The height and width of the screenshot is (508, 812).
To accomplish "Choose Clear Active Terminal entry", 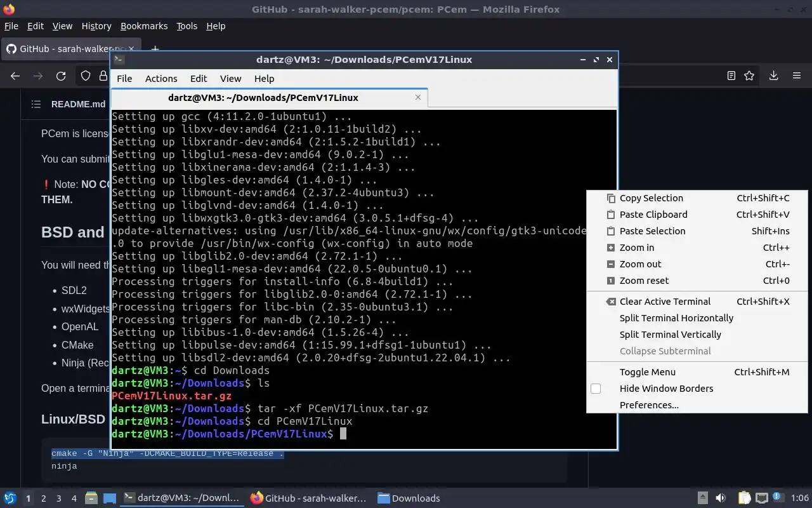I will [697, 302].
